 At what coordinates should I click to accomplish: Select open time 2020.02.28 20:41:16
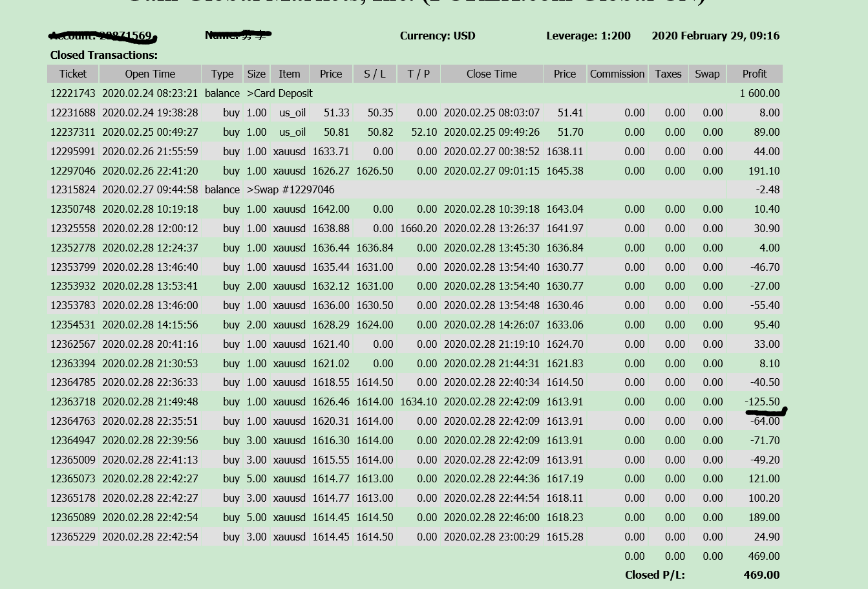tap(150, 344)
